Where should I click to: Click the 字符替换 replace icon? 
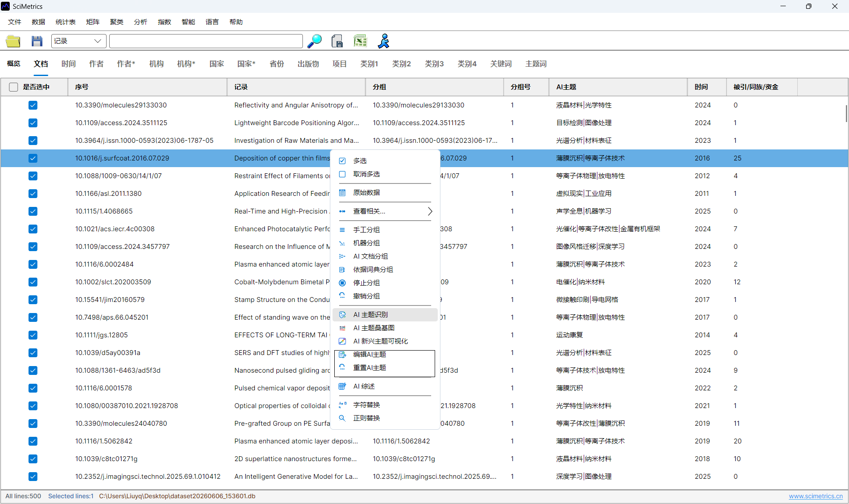(342, 405)
